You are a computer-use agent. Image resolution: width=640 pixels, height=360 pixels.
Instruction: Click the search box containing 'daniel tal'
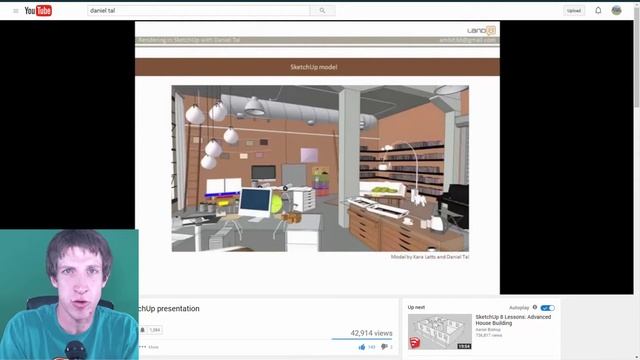tap(198, 11)
